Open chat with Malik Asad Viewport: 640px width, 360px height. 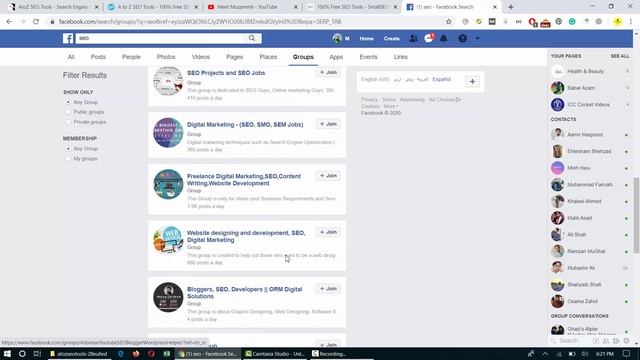click(x=589, y=218)
